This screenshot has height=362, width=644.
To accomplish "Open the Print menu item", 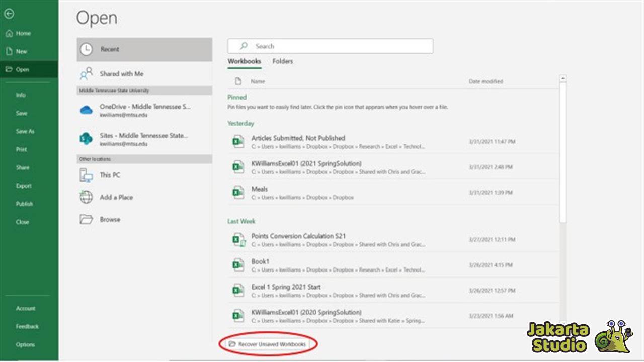I will (21, 149).
